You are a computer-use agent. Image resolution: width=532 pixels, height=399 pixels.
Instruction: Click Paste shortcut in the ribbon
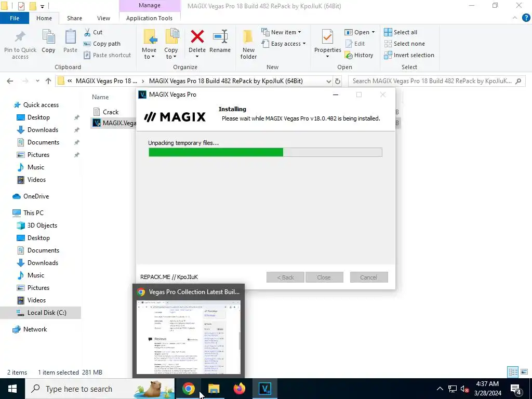(107, 55)
